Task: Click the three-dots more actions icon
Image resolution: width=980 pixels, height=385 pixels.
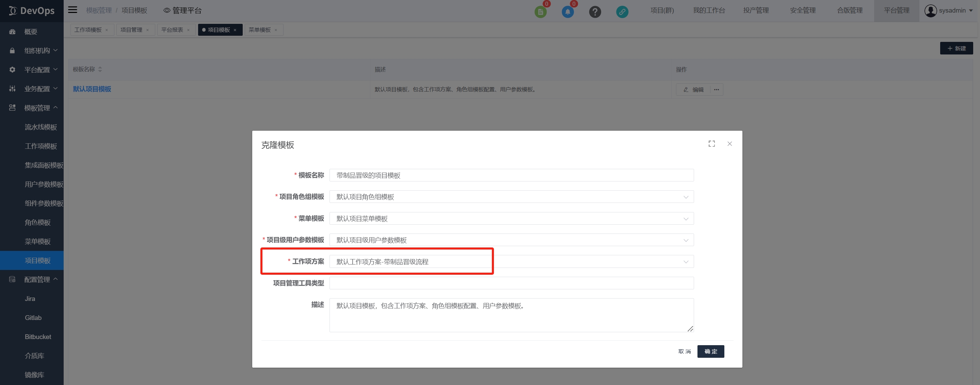Action: point(716,90)
